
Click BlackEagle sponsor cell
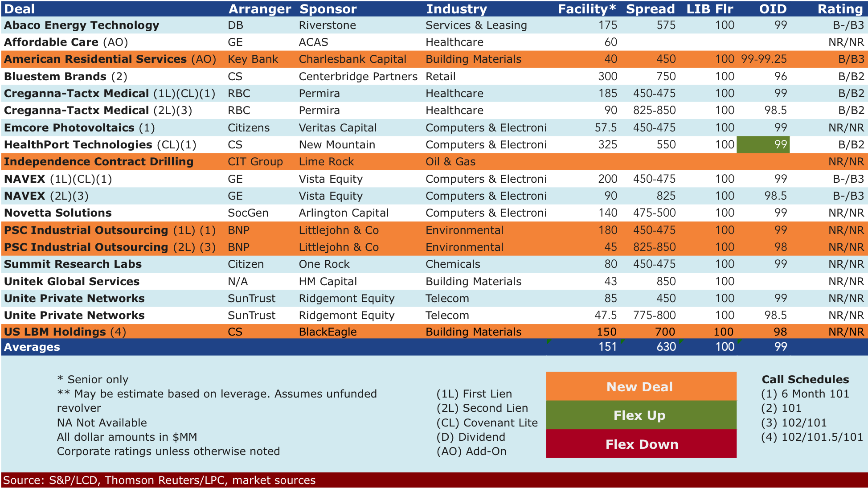(x=328, y=332)
